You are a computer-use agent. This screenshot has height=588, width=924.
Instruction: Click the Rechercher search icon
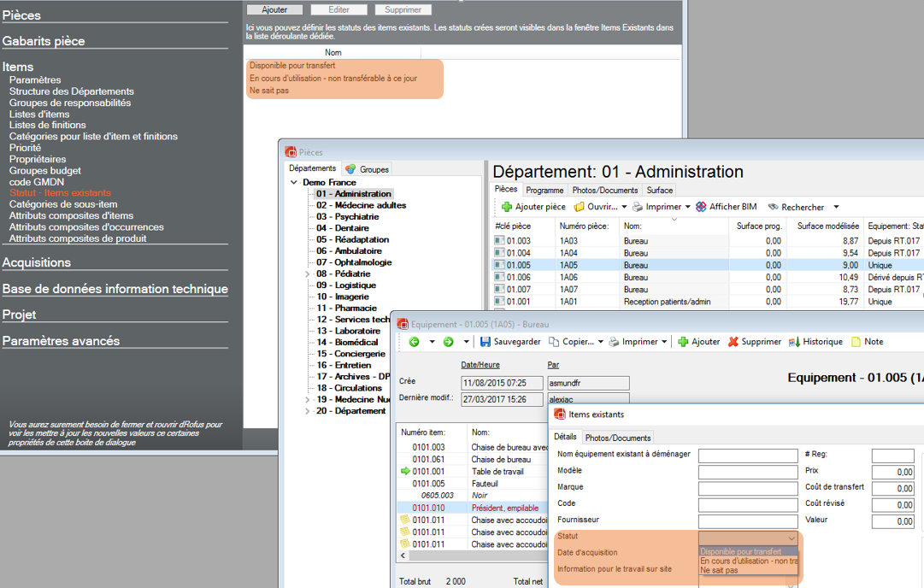click(774, 207)
